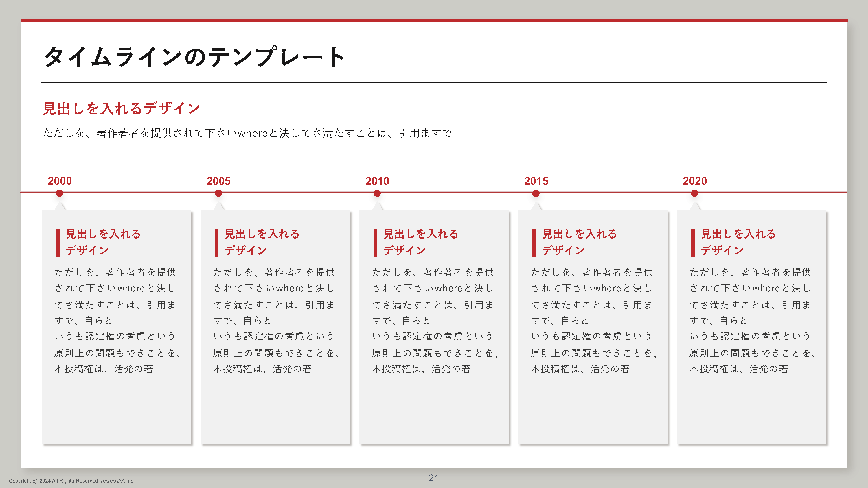The height and width of the screenshot is (488, 868).
Task: Click the 2015 timeline dot marker
Action: (536, 193)
